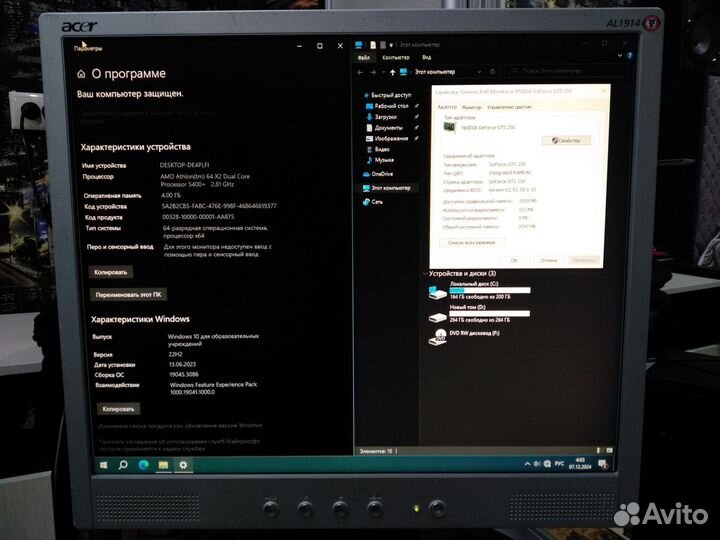Image resolution: width=720 pixels, height=540 pixels.
Task: Select 'Загрузки' in Quick access
Action: coord(386,116)
